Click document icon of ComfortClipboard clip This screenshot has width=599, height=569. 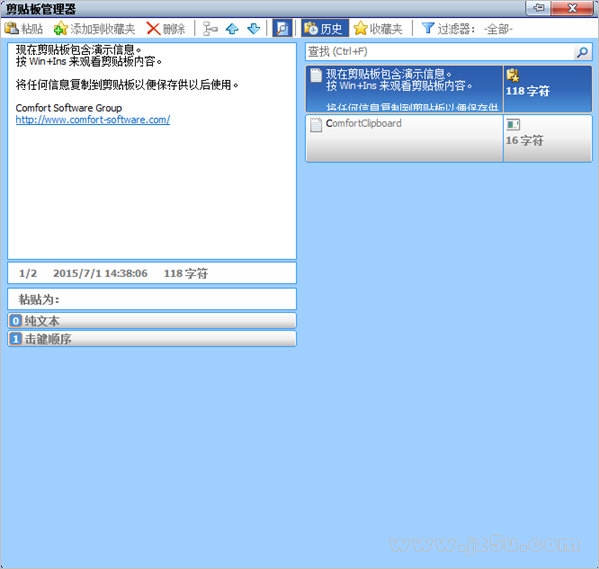point(316,125)
